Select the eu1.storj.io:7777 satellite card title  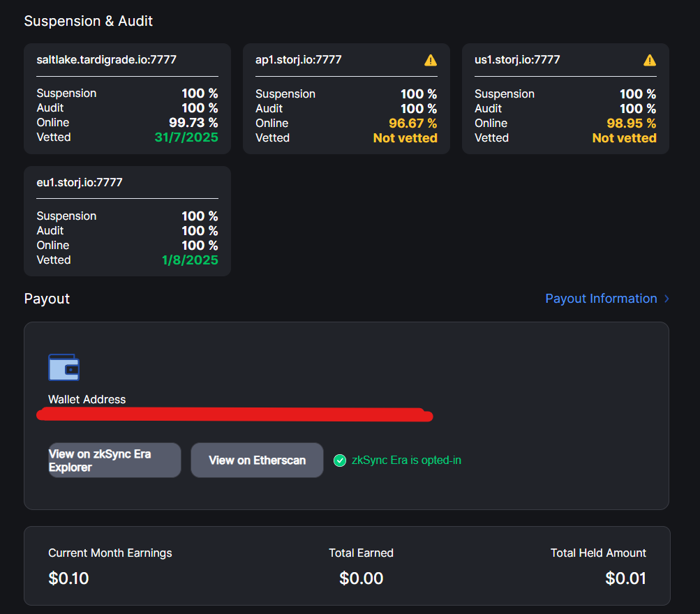tap(80, 182)
